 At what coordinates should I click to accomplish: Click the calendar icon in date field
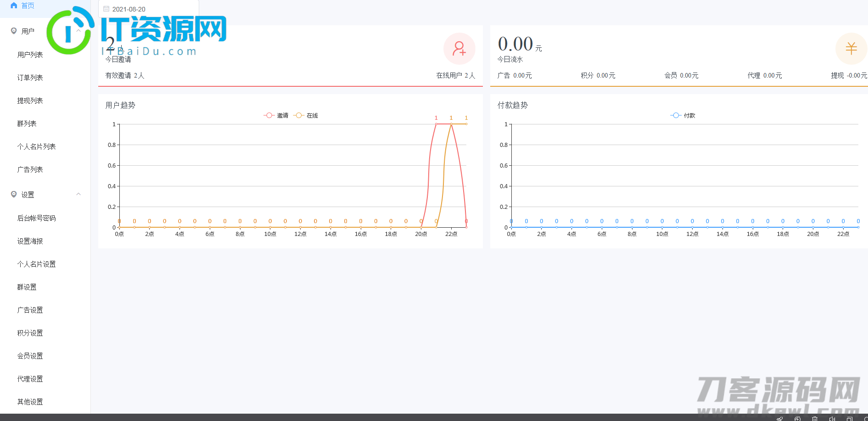point(106,9)
